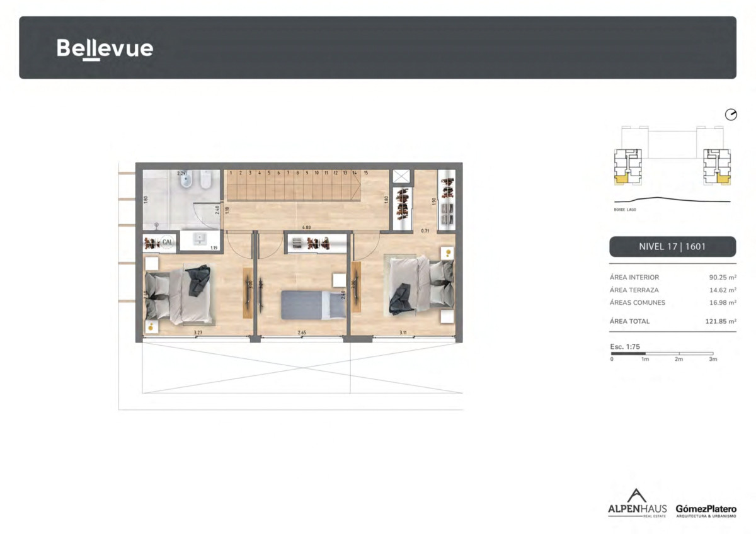Click the staircase drawing
Image resolution: width=756 pixels, height=534 pixels.
pos(293,185)
